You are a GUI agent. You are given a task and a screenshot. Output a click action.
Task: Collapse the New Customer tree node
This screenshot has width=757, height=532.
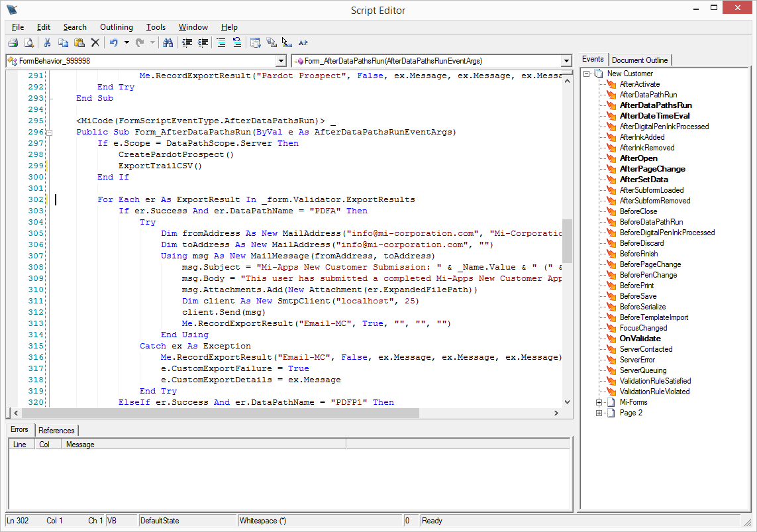point(587,74)
